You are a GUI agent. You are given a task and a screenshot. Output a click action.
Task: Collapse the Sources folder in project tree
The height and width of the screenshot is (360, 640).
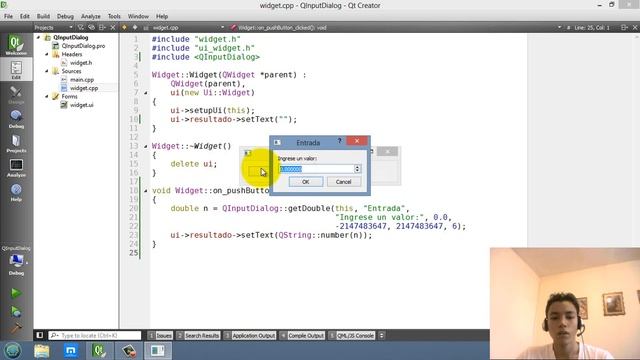(47, 71)
